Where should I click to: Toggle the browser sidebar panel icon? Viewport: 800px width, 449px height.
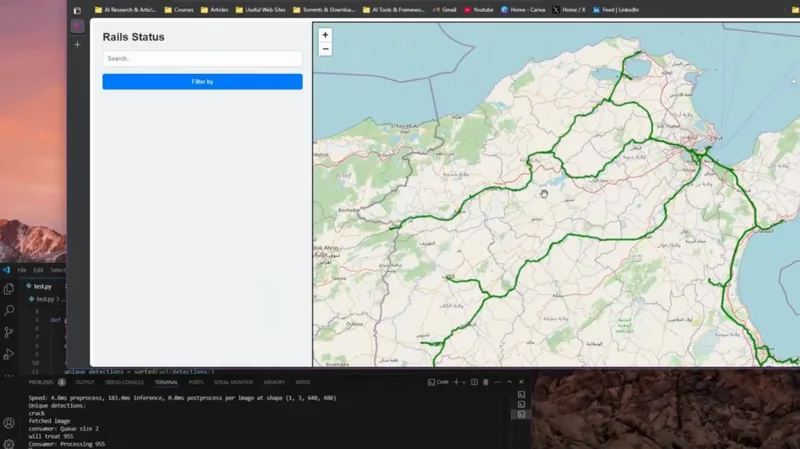click(77, 10)
